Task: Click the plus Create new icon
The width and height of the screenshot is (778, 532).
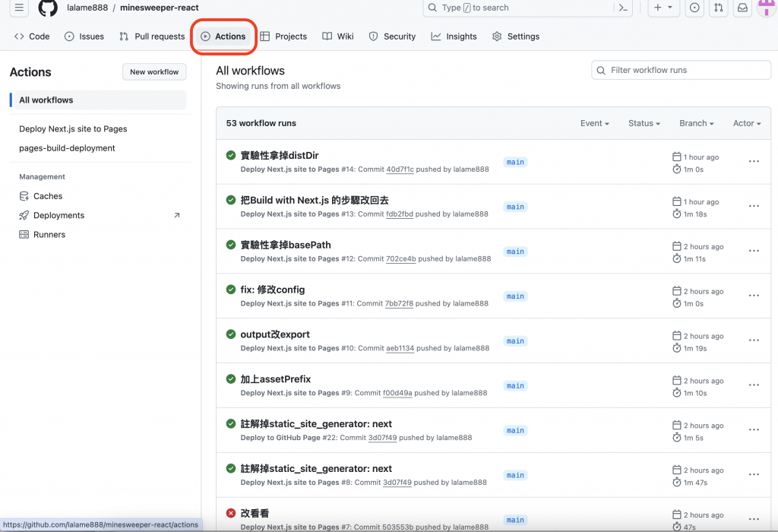Action: tap(657, 8)
